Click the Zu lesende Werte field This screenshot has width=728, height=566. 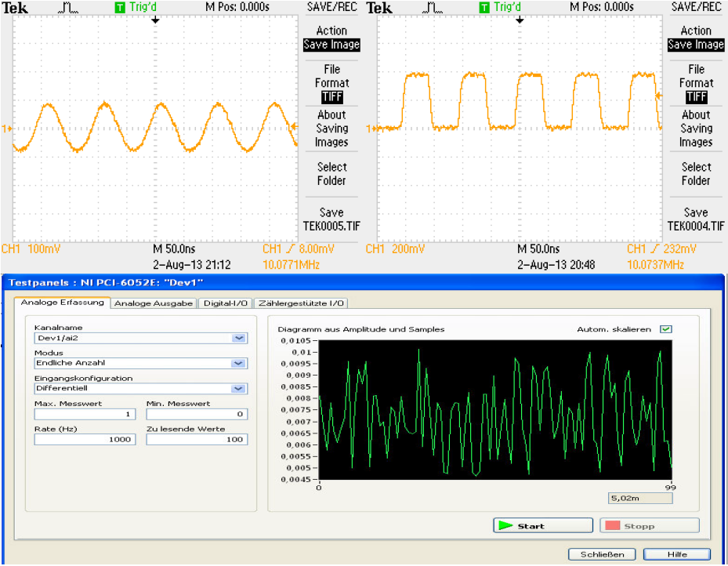pyautogui.click(x=197, y=440)
